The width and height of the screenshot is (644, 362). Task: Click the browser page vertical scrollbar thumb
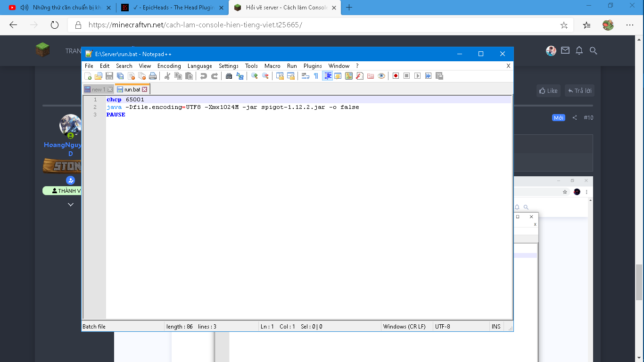[x=639, y=282]
